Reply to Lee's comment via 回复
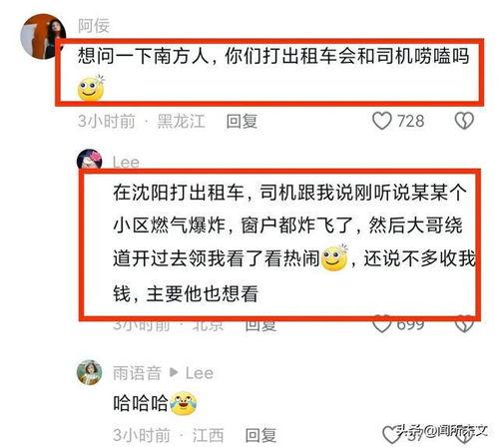Image resolution: width=499 pixels, height=448 pixels. 260,326
